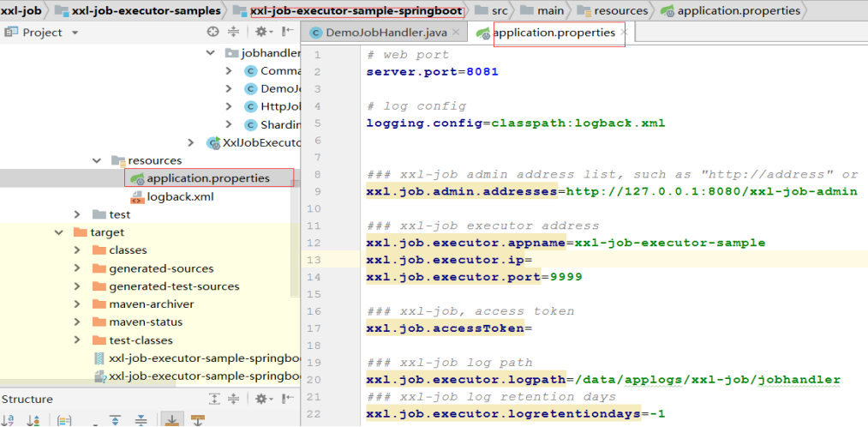Expand the test folder
This screenshot has width=868, height=427.
click(77, 214)
